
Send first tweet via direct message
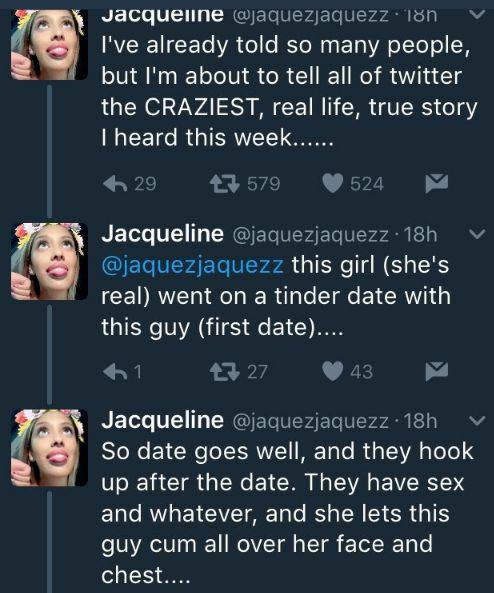pos(437,183)
